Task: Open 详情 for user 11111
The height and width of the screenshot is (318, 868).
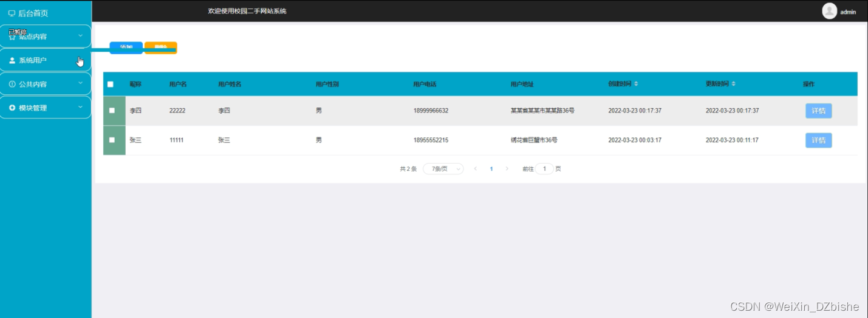Action: [818, 140]
